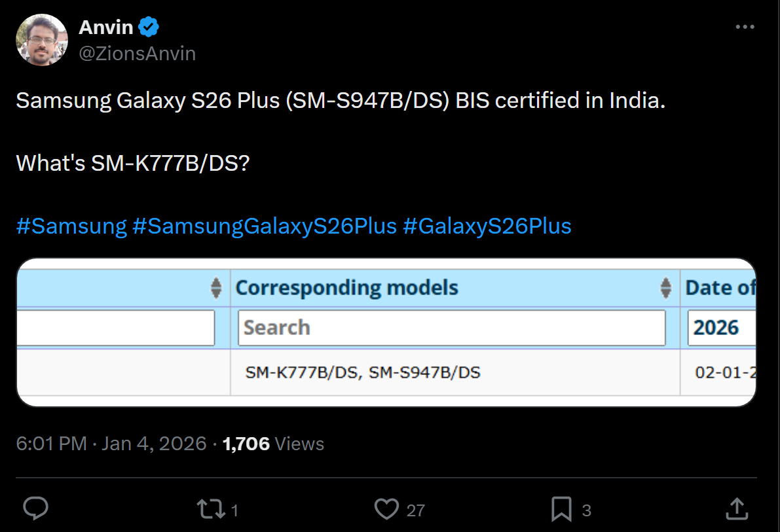Toggle sort arrows in the leftmost column
The image size is (780, 532).
[216, 288]
